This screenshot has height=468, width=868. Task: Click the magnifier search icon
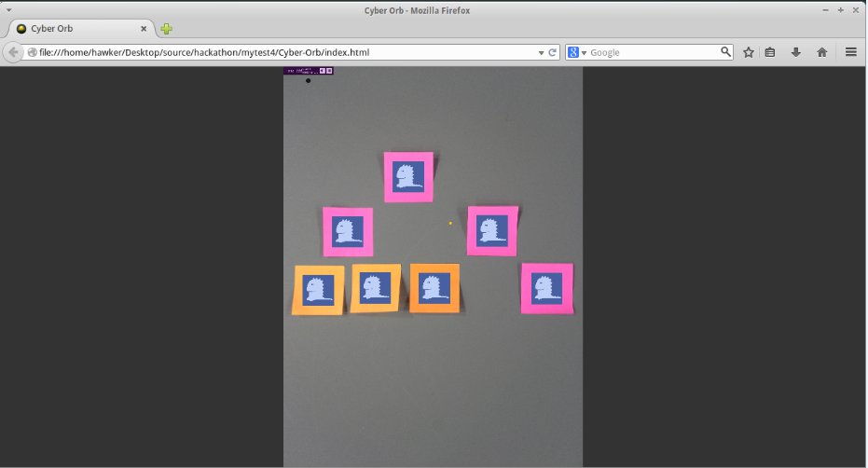[725, 52]
